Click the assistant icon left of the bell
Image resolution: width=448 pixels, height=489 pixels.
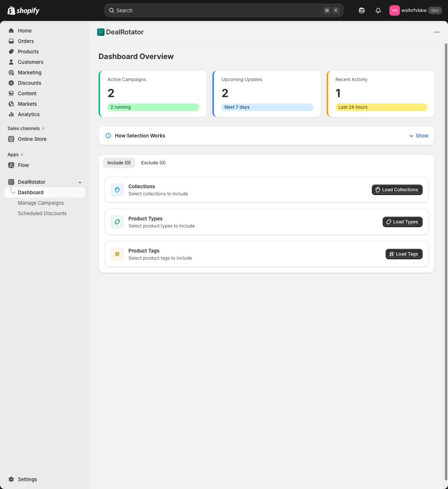click(x=361, y=10)
